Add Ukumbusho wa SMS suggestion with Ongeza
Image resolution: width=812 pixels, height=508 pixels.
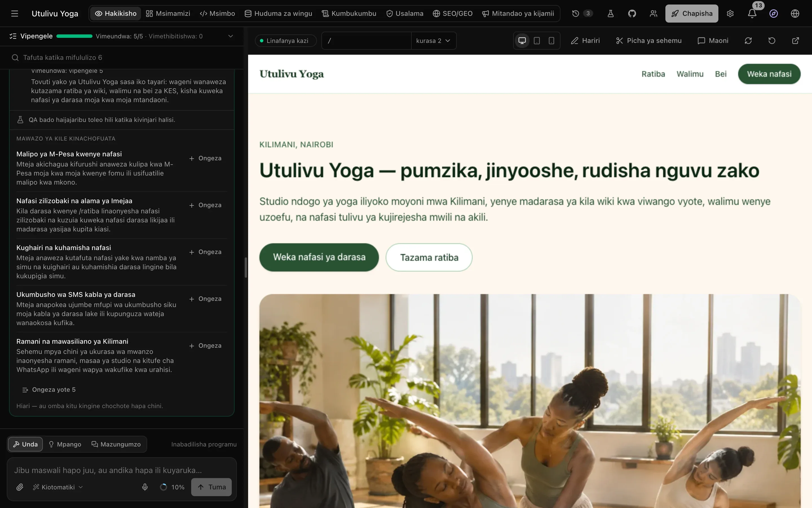coord(205,299)
